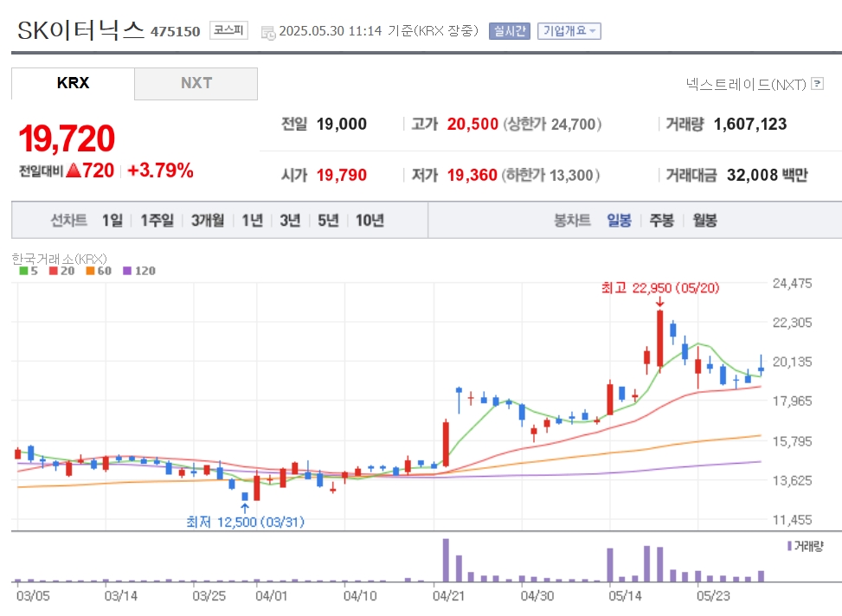Switch to the NXT tab
The height and width of the screenshot is (616, 842).
(x=196, y=84)
